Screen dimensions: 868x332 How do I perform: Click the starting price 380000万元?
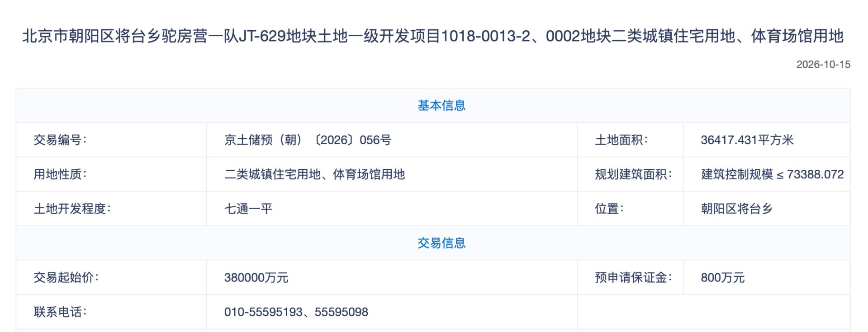coord(256,278)
